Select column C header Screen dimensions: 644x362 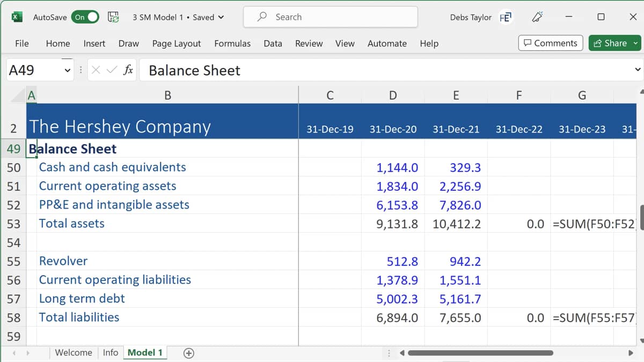pyautogui.click(x=330, y=95)
